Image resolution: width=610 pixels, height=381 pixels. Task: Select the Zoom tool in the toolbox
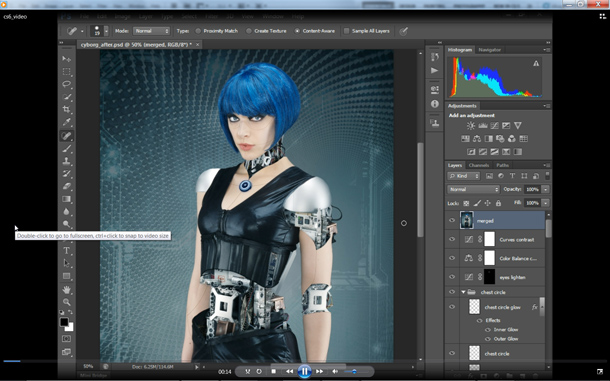coord(67,302)
